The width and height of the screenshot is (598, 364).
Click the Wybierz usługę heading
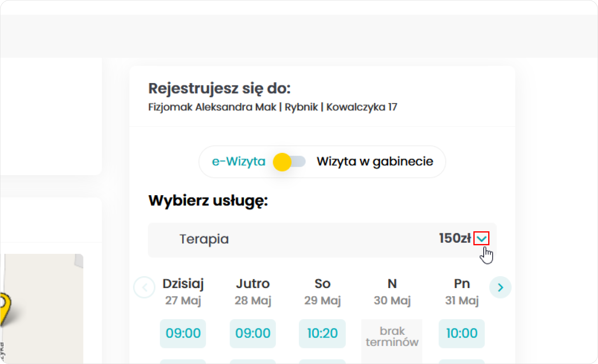pos(208,201)
